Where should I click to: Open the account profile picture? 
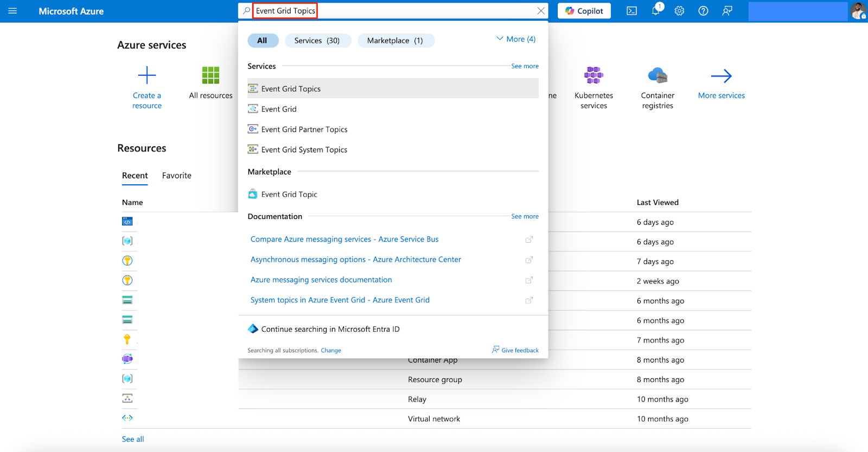(858, 11)
